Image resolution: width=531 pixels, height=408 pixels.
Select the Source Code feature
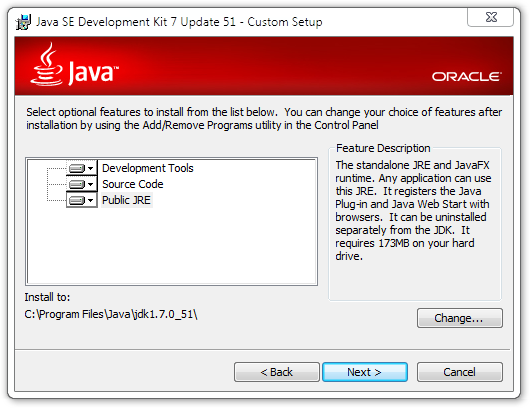click(133, 184)
